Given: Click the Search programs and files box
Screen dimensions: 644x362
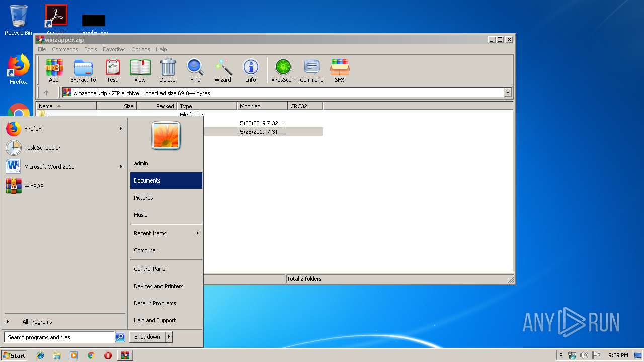Looking at the screenshot, I should coord(59,337).
